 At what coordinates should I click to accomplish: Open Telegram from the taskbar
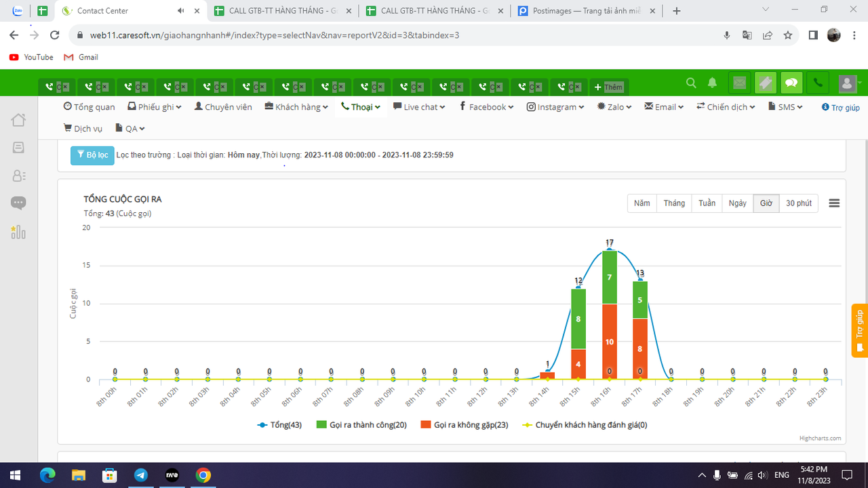pyautogui.click(x=141, y=475)
